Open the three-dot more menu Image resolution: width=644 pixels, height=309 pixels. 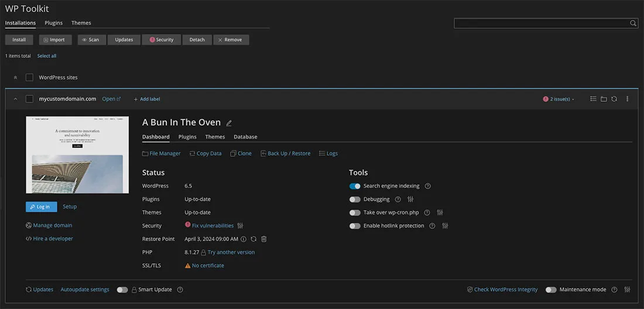(627, 99)
